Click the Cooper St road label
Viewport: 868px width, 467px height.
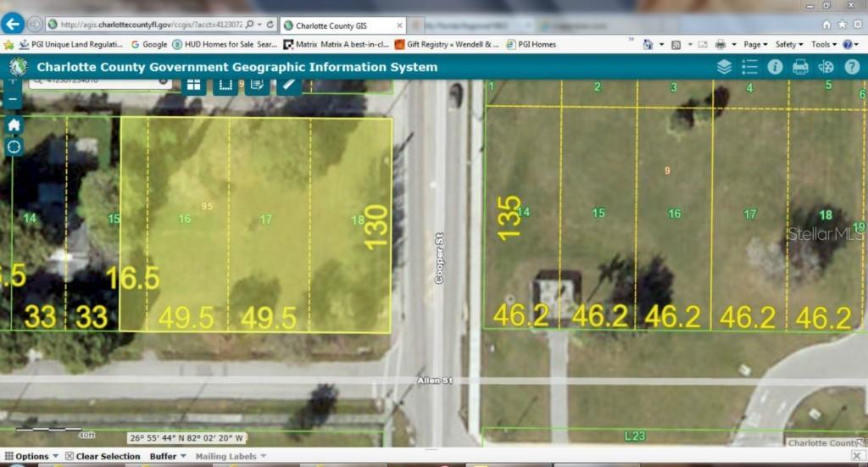point(439,258)
